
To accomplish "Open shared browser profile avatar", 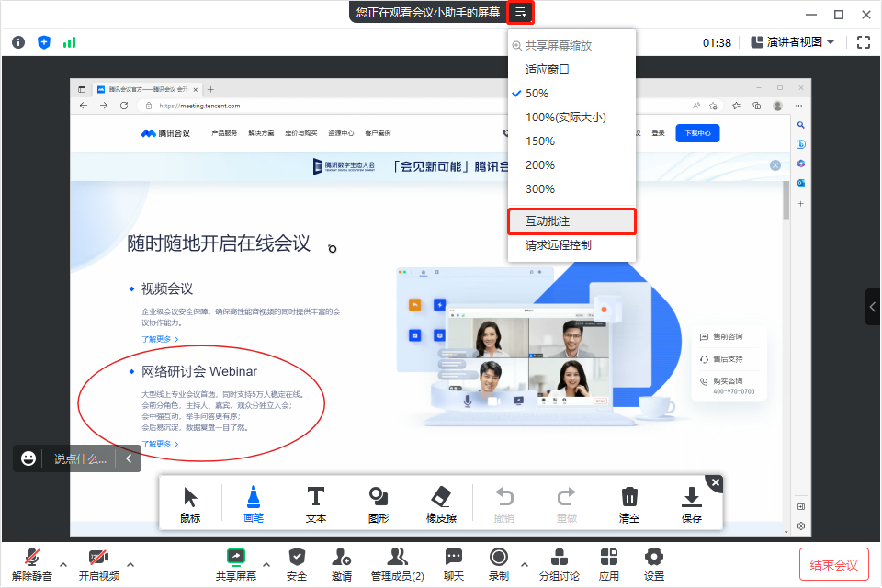I will [x=777, y=106].
